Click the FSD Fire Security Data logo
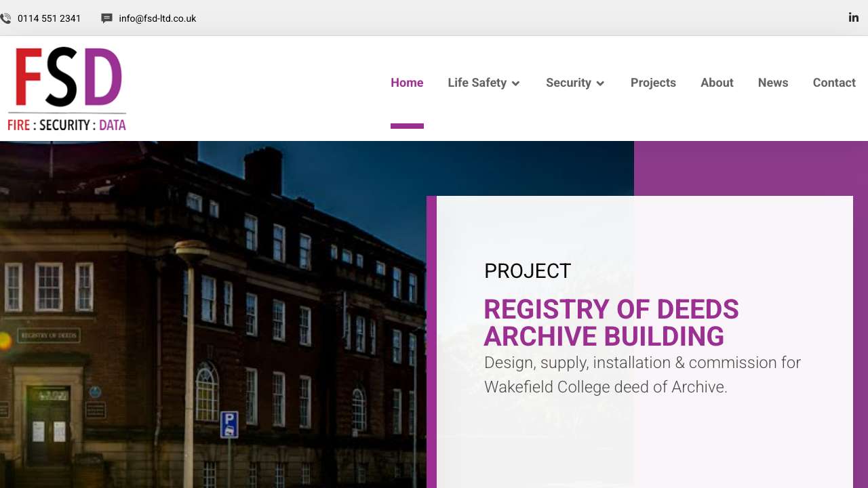The height and width of the screenshot is (488, 868). tap(66, 88)
